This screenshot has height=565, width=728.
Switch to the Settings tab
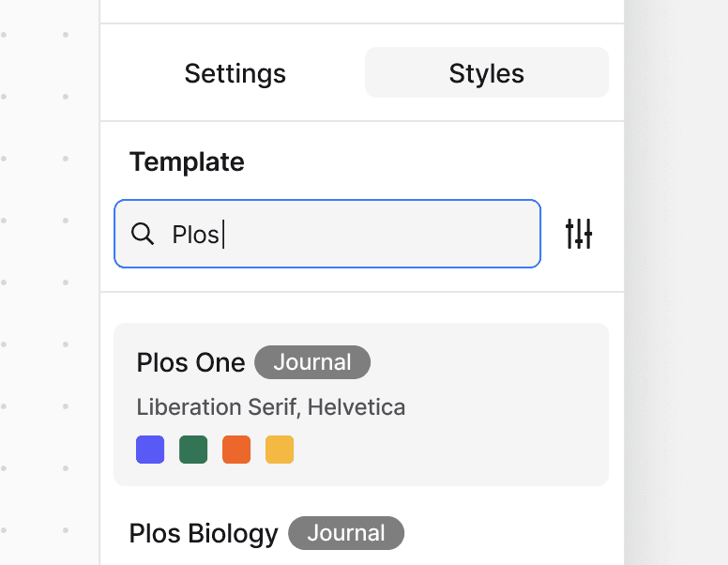point(235,73)
